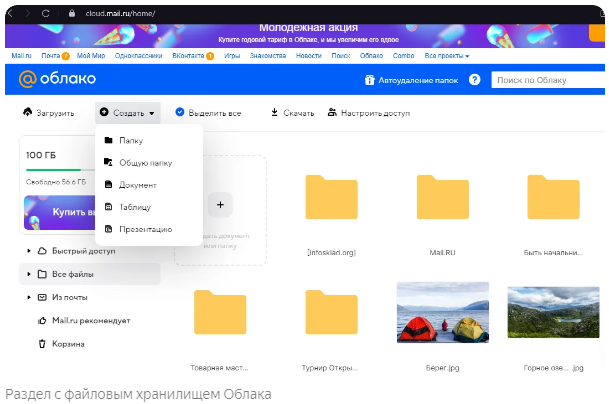Open the Combo link

[403, 56]
